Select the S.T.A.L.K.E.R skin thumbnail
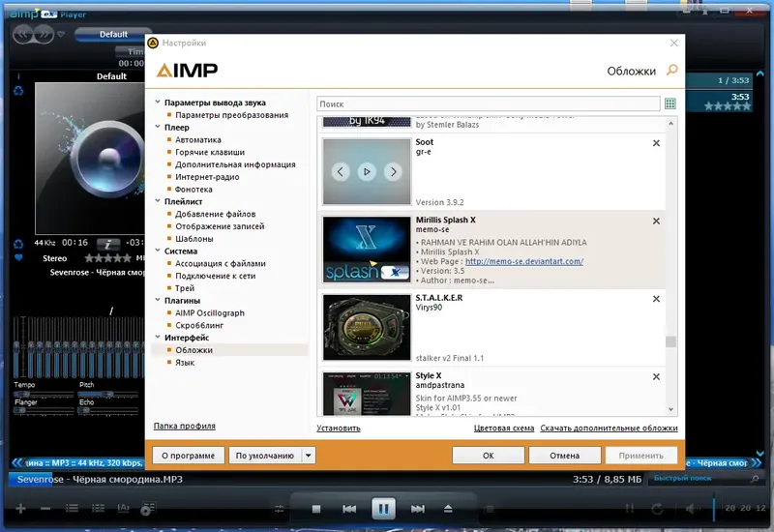The width and height of the screenshot is (774, 532). tap(367, 327)
